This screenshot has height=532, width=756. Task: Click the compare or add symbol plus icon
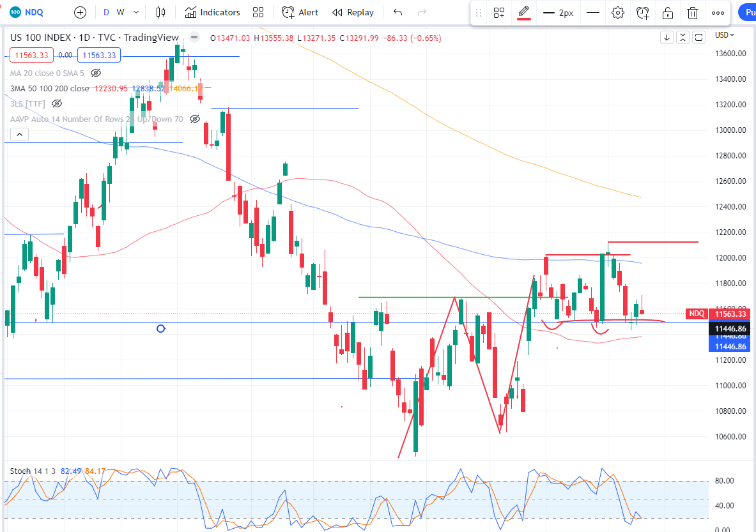tap(80, 13)
